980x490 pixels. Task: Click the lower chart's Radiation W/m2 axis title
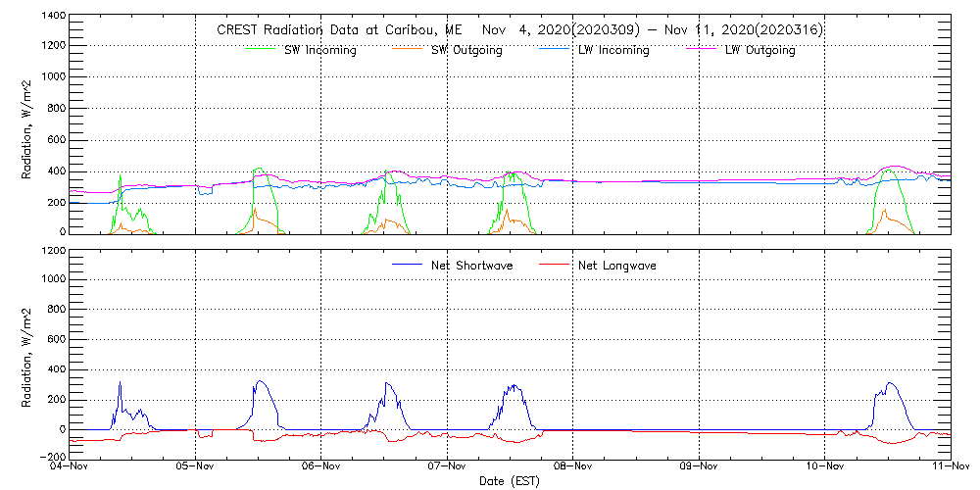pos(28,354)
